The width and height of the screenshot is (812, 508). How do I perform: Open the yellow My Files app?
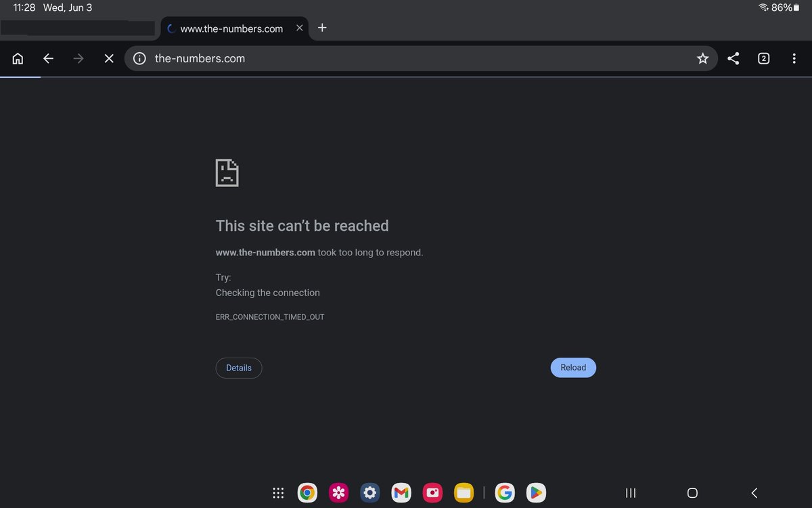click(464, 493)
